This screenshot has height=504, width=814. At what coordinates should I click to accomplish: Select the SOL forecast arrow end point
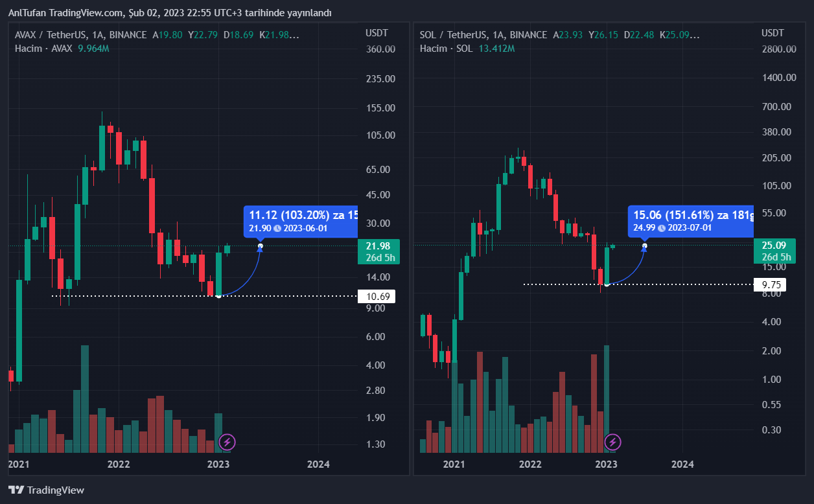coord(644,245)
